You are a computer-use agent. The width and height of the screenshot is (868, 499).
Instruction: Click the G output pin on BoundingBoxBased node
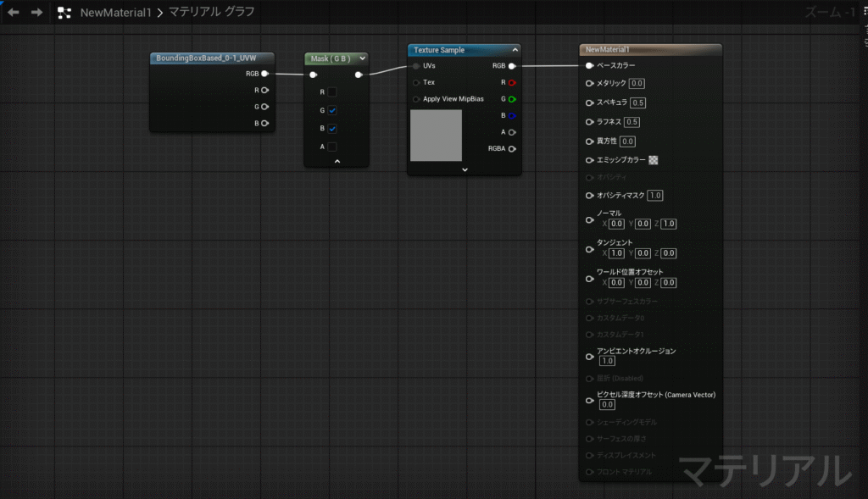(264, 107)
